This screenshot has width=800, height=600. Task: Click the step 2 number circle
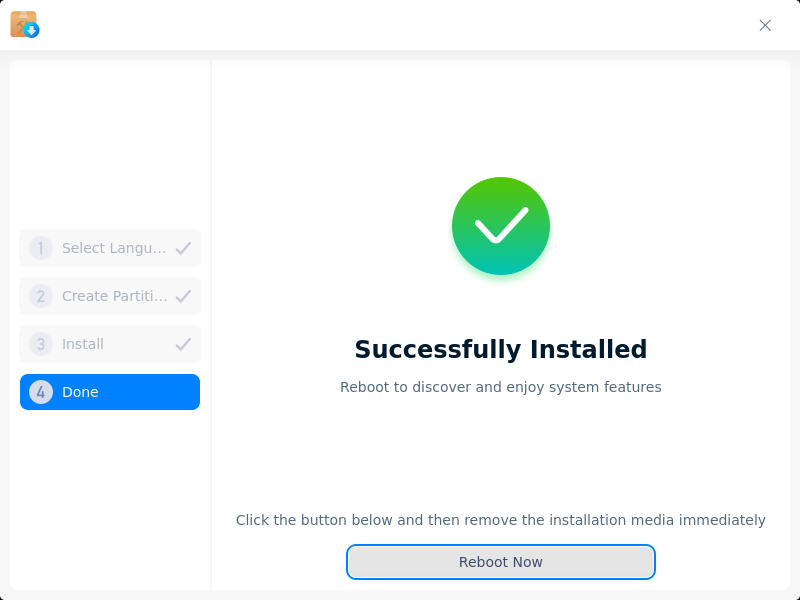tap(41, 296)
